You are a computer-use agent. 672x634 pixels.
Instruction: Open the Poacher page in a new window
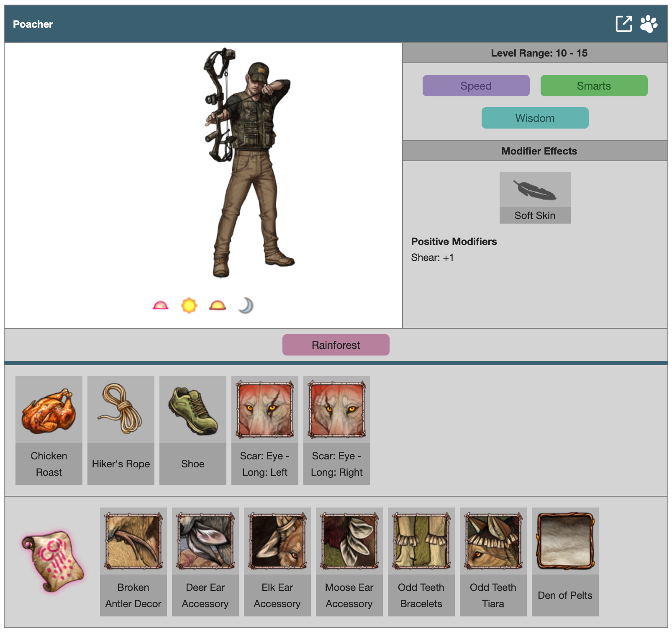pos(623,24)
